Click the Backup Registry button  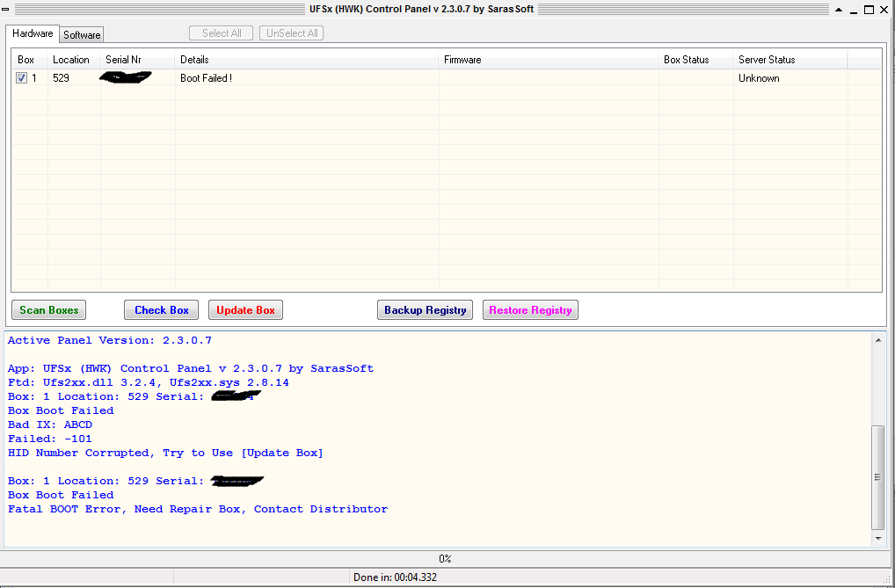(x=426, y=310)
